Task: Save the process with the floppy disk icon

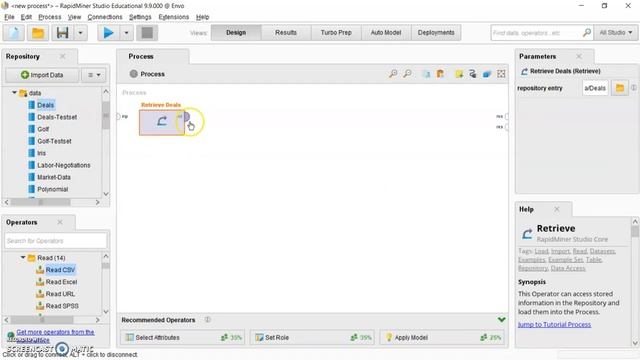Action: coord(62,33)
